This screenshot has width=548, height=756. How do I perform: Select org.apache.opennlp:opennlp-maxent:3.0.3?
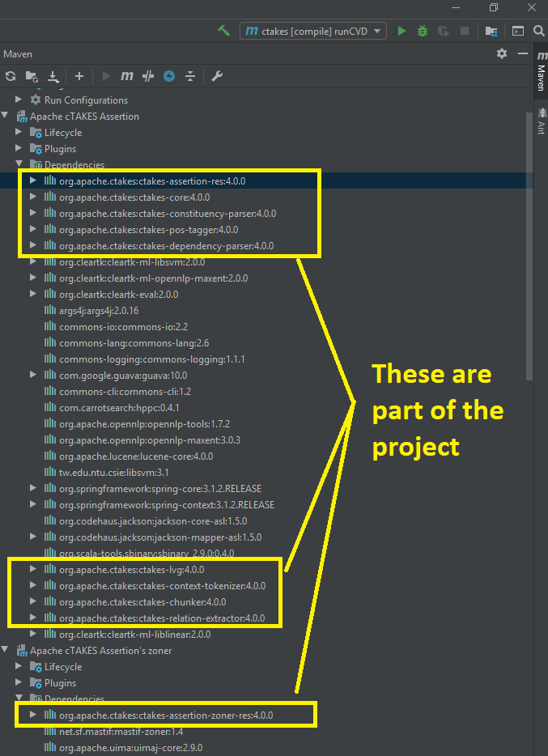150,440
